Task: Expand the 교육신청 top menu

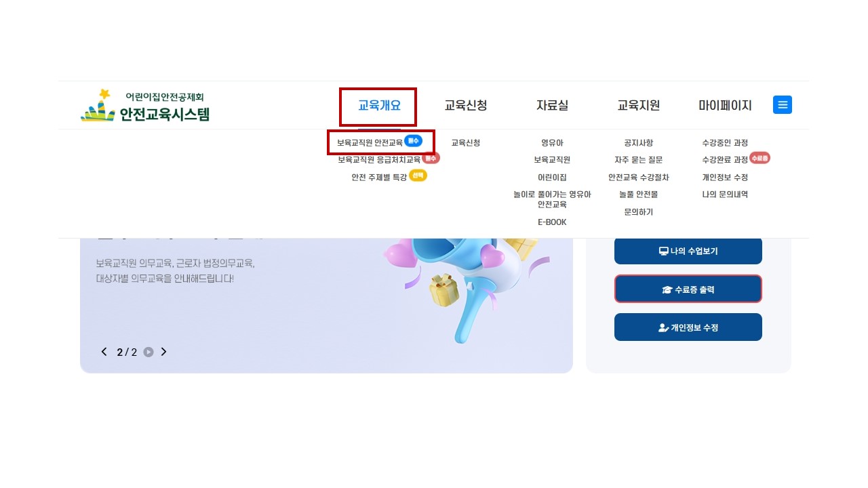Action: (x=465, y=106)
